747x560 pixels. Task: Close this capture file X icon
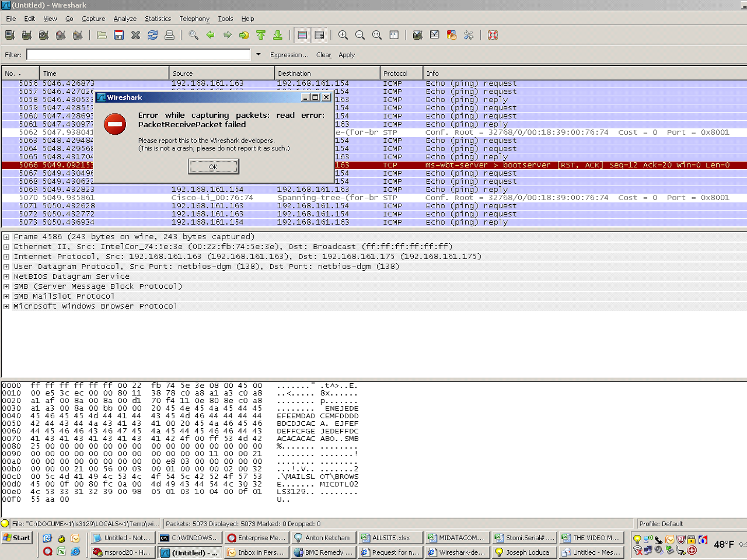point(135,35)
